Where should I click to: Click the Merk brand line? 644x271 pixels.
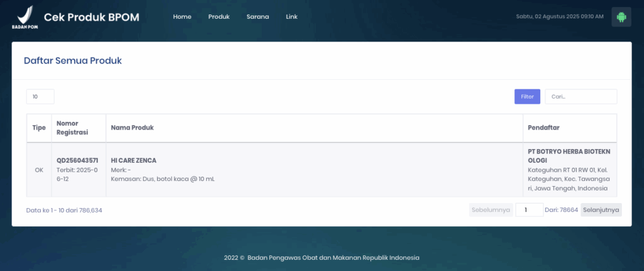(121, 170)
